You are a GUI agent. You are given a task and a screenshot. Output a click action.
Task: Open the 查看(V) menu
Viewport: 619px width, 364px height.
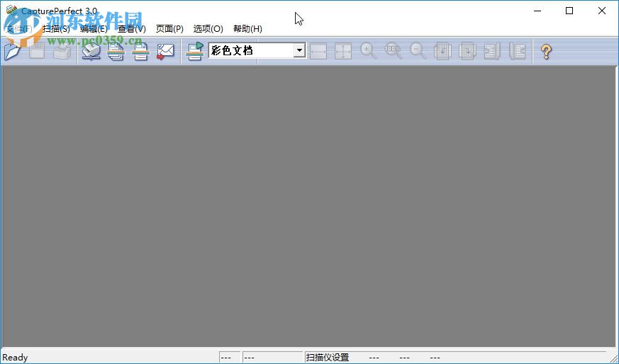[131, 29]
